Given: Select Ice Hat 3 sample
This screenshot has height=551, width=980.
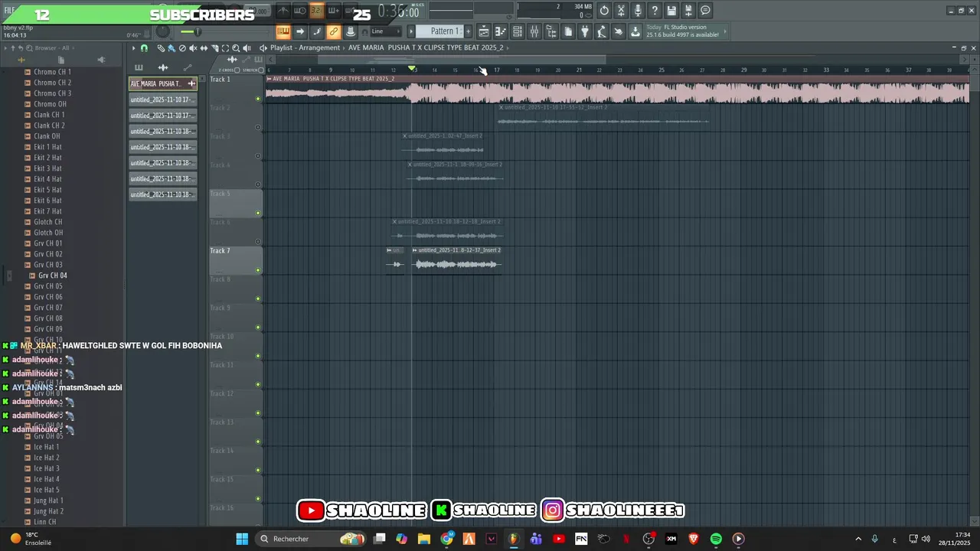Looking at the screenshot, I should 46,468.
